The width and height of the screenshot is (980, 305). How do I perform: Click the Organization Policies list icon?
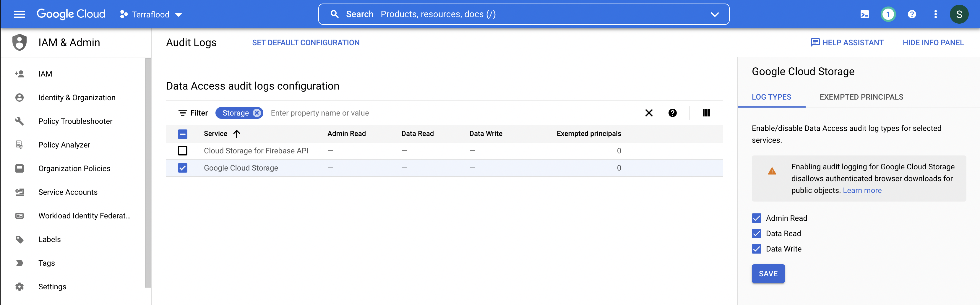click(20, 168)
